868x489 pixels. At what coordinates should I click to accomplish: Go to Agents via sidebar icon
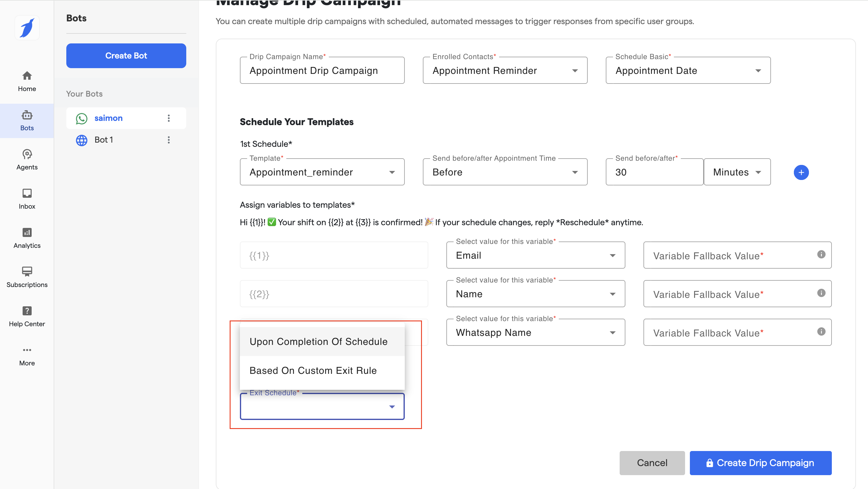27,159
